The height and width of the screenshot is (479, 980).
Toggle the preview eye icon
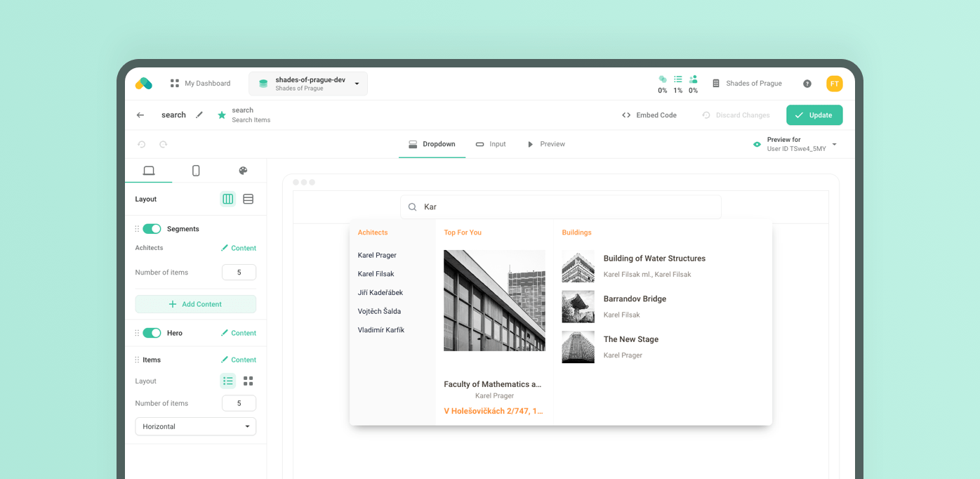(757, 145)
